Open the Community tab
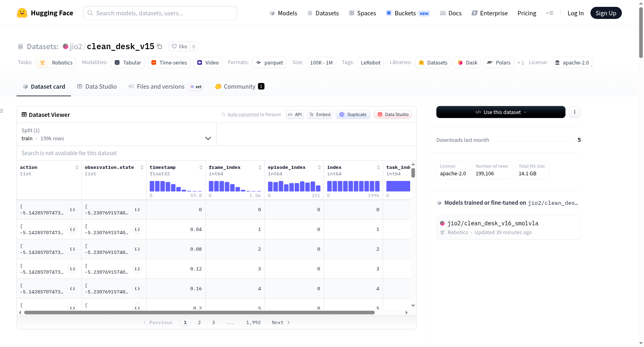 [x=239, y=86]
